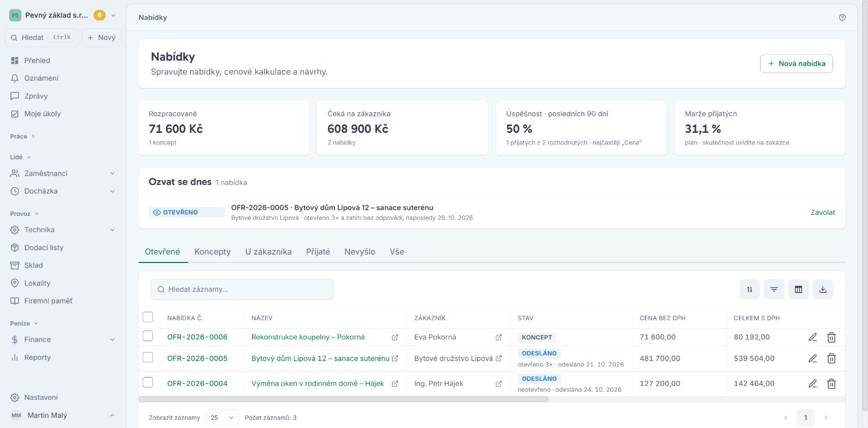
Task: Click the Nová nabídka button
Action: (797, 64)
